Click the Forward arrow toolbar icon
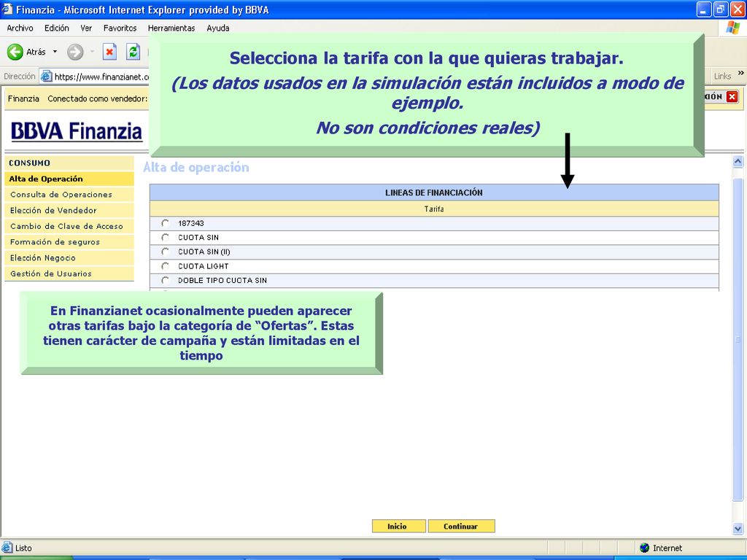Screen dimensions: 747x560 [75, 52]
